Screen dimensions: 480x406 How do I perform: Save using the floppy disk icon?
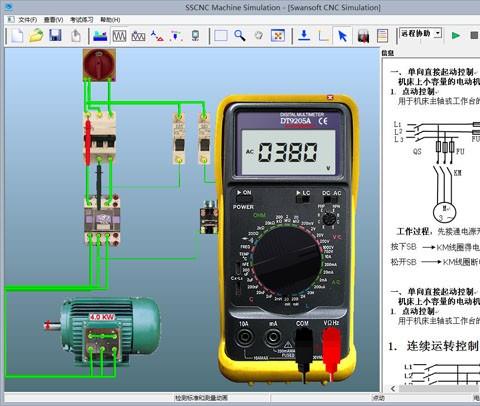tap(55, 35)
